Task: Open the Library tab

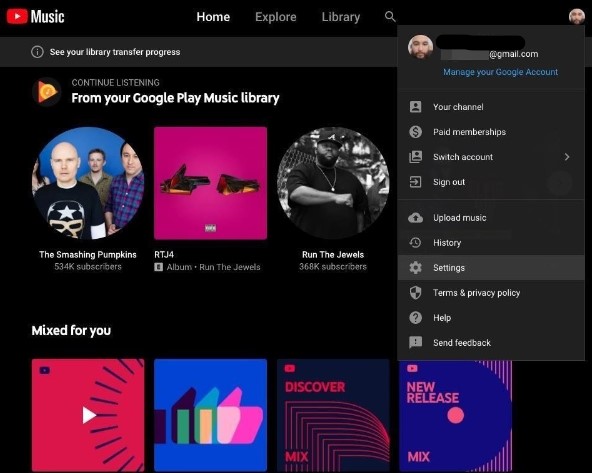Action: click(x=341, y=17)
